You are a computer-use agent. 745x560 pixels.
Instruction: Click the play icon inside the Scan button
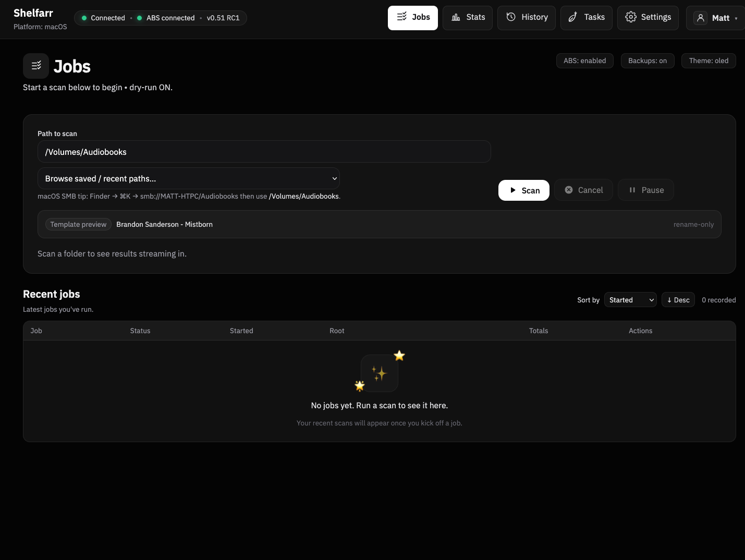(514, 190)
